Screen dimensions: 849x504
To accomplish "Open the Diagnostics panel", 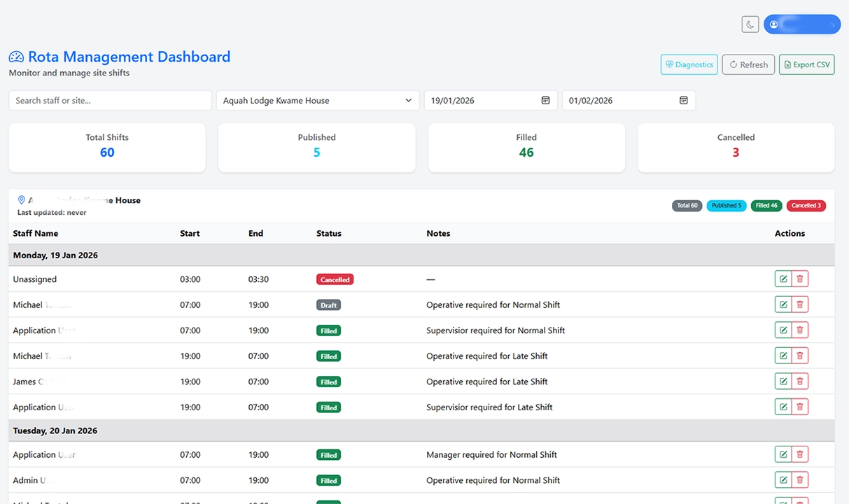I will (689, 64).
